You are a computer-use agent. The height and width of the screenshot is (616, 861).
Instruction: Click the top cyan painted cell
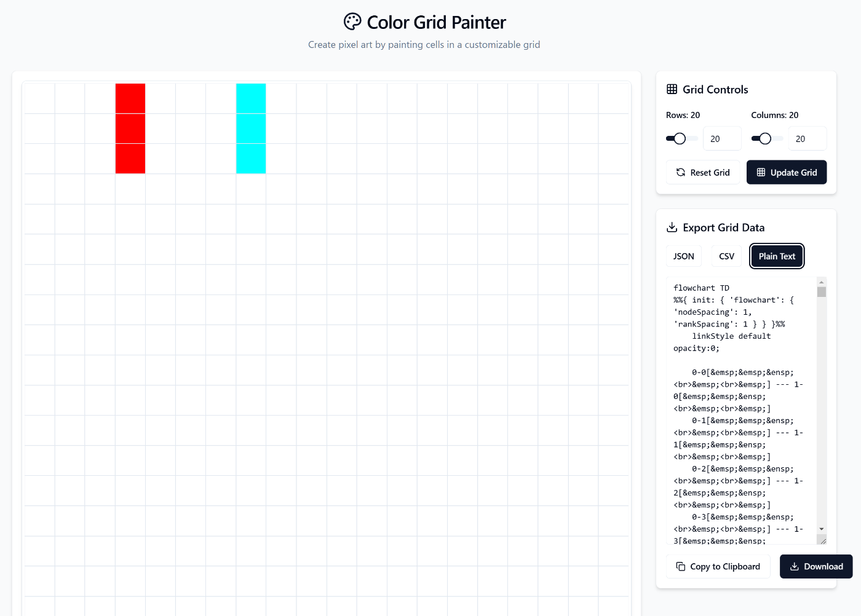click(251, 98)
